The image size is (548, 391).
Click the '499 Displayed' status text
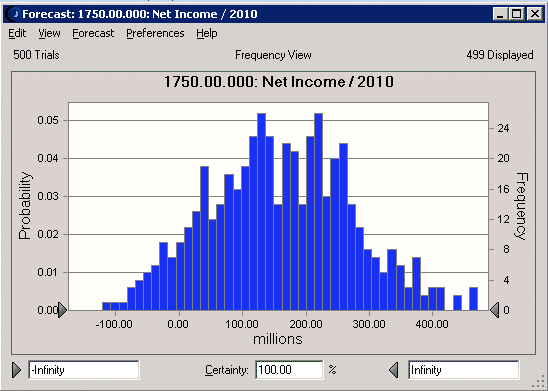click(x=500, y=55)
